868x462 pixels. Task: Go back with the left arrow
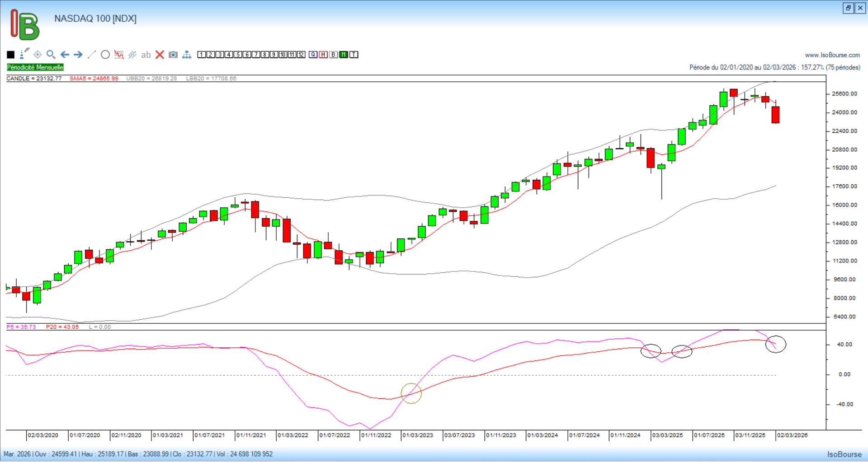[x=65, y=55]
